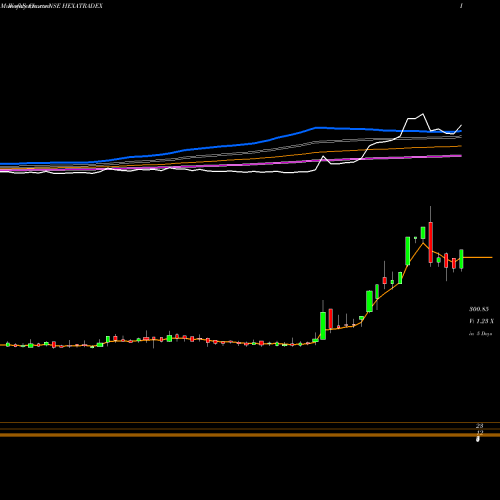This screenshot has width=500, height=500.
Task: Click the NSE HEXATRADEX chart title
Action: click(x=77, y=6)
